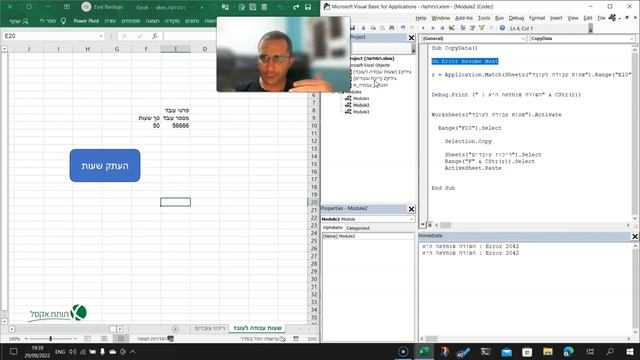
Task: Switch to sheet tab ריכוז עובדים
Action: 210,328
